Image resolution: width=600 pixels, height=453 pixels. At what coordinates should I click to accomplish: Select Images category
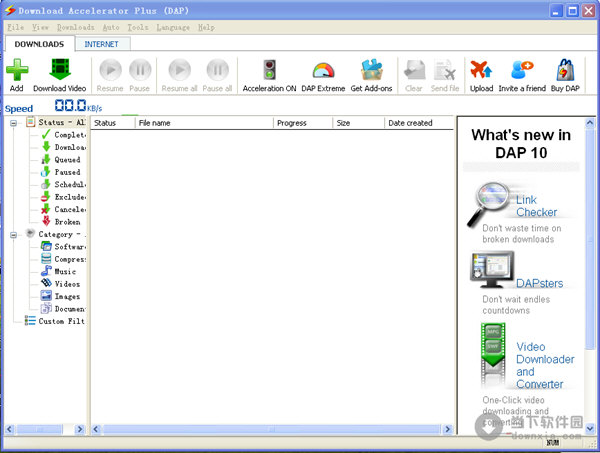tap(60, 296)
